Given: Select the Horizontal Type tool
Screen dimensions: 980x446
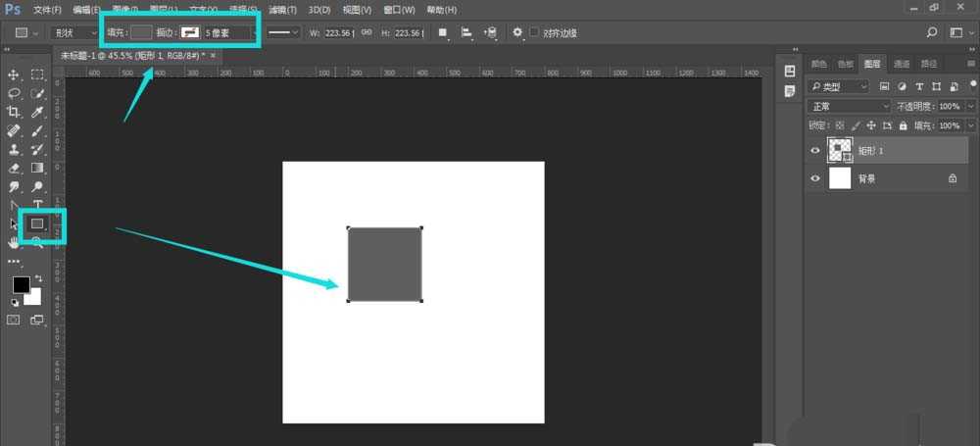Looking at the screenshot, I should [37, 205].
